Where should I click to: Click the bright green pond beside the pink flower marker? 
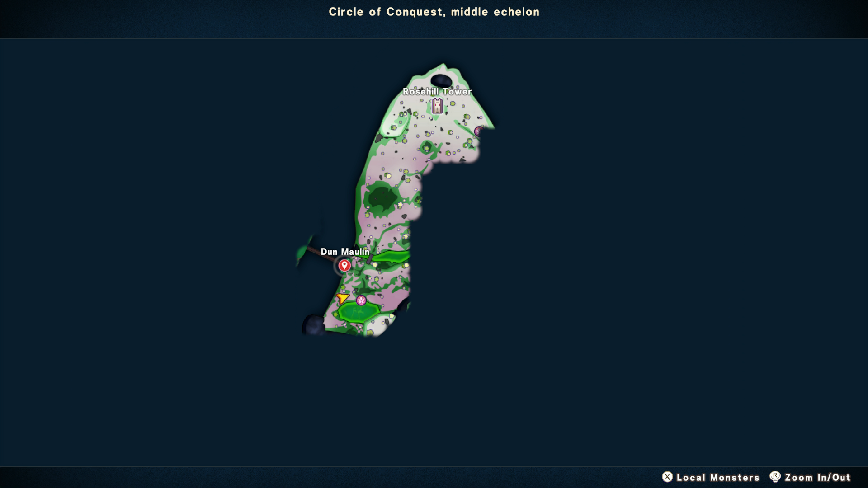[x=359, y=312]
